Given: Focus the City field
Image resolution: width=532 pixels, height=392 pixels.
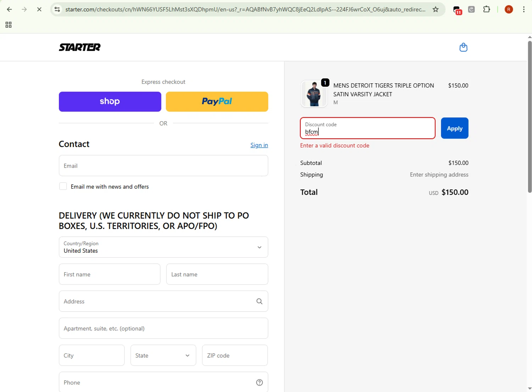Looking at the screenshot, I should tap(92, 355).
